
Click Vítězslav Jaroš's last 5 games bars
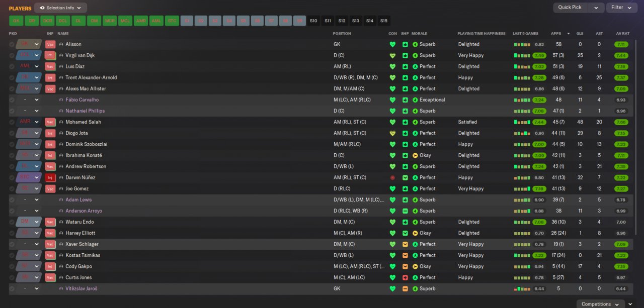tap(522, 288)
